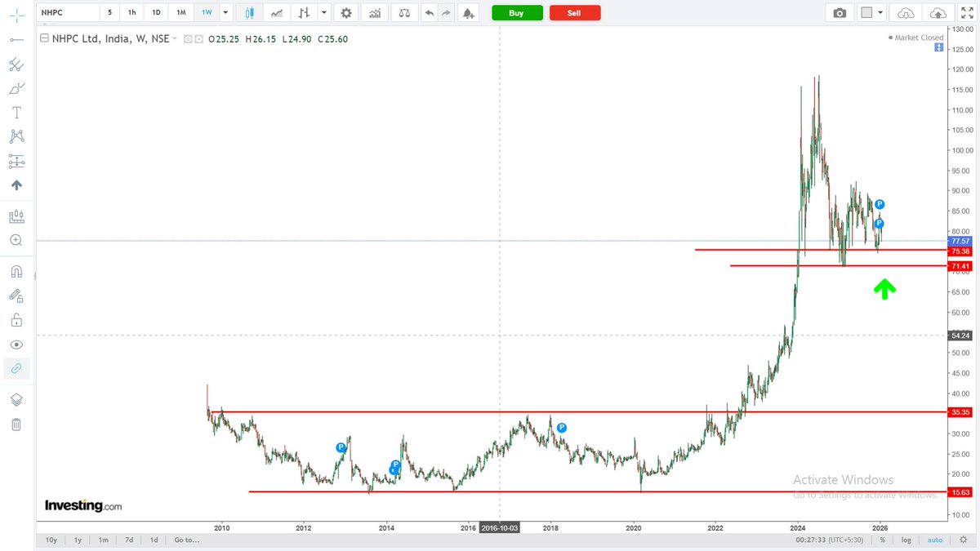
Task: Open the chart patterns tool
Action: tap(16, 136)
